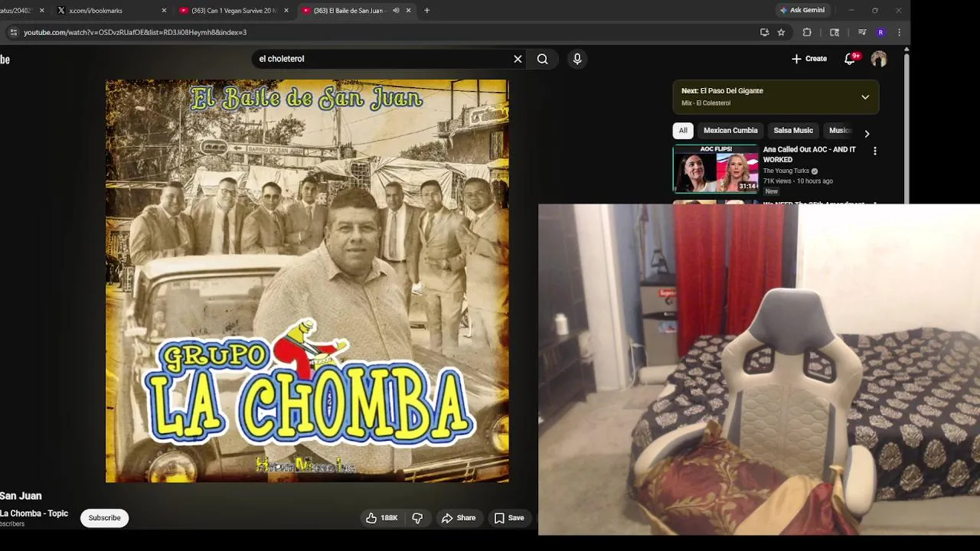Share this video
Image resolution: width=980 pixels, height=551 pixels.
459,518
